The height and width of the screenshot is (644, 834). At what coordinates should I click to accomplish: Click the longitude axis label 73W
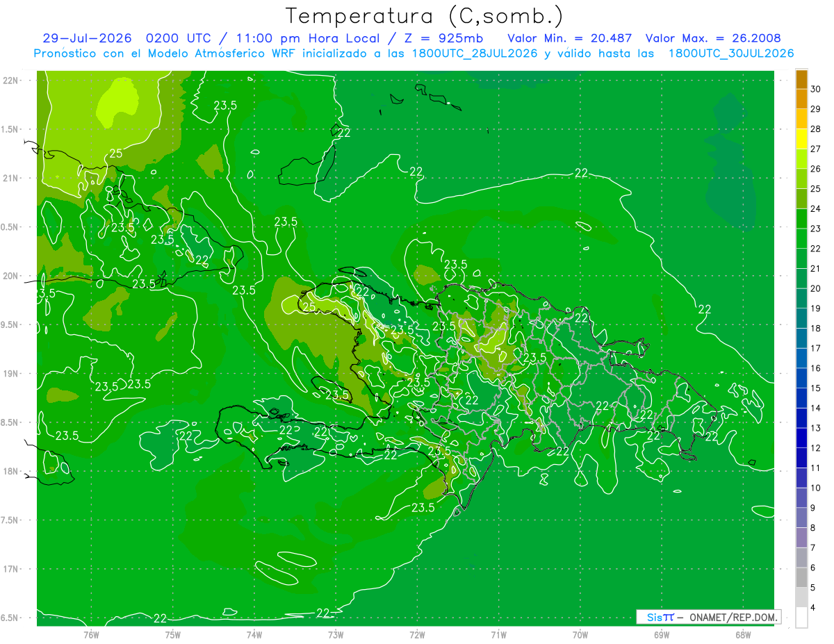[336, 634]
